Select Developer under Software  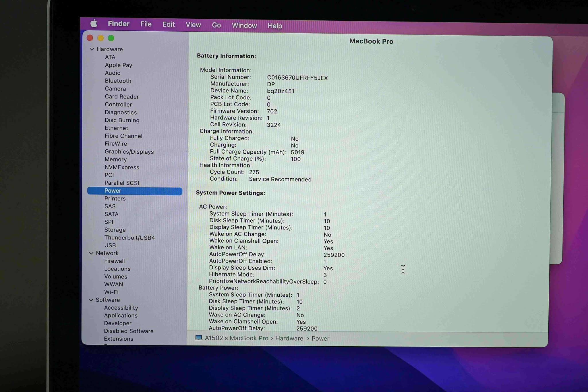coord(118,323)
